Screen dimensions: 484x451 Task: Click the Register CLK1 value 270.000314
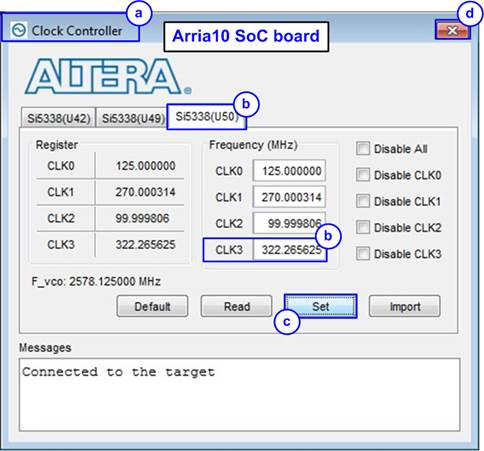[x=145, y=192]
